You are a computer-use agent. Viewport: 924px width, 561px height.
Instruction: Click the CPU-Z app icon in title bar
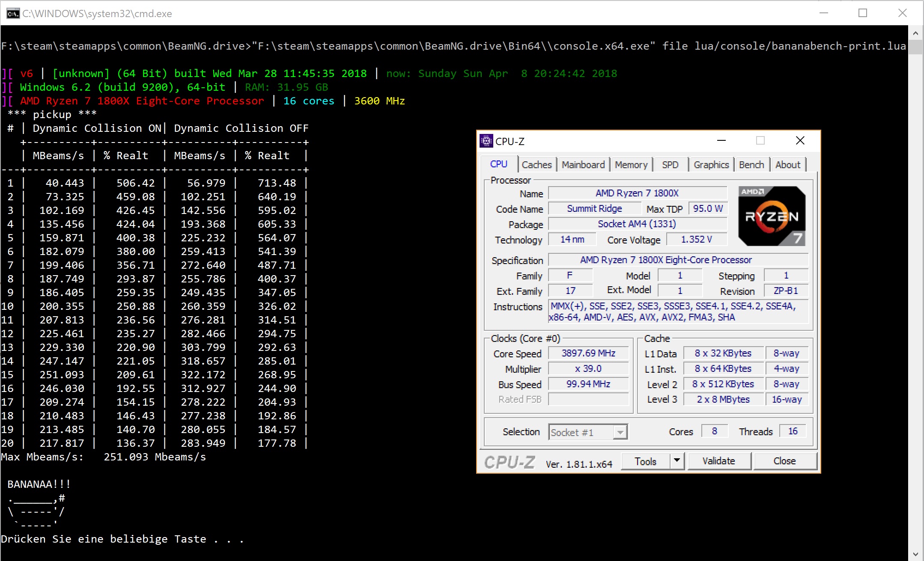tap(486, 141)
